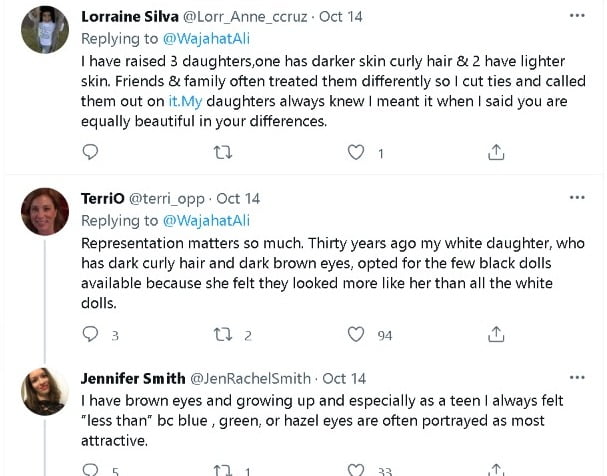Image resolution: width=607 pixels, height=476 pixels.
Task: Share TerriO's tweet
Action: [495, 335]
